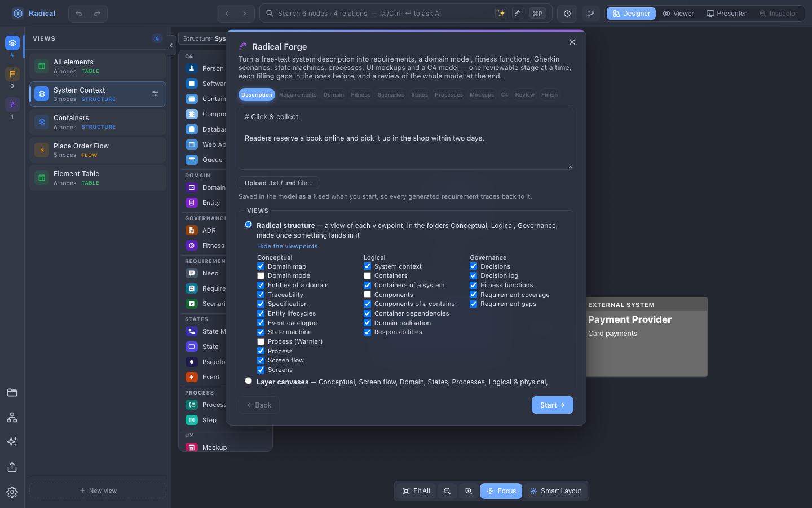This screenshot has height=508, width=812.
Task: Click the Start button in Radical Forge
Action: click(553, 405)
